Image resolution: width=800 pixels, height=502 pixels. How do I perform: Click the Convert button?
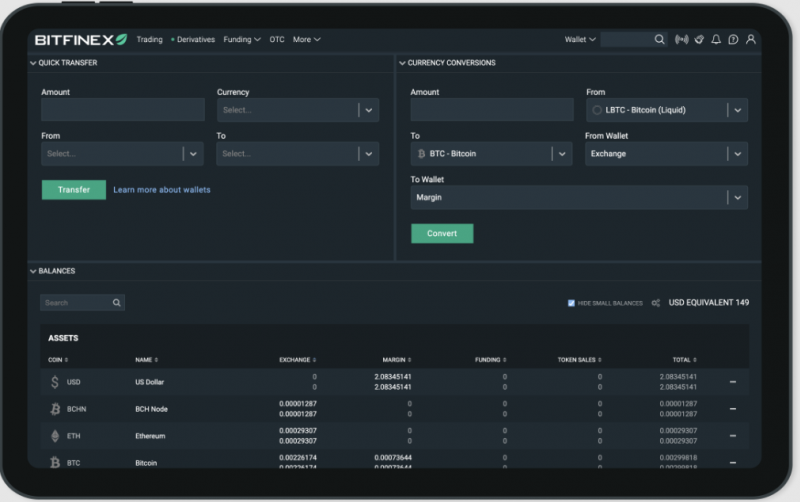[442, 234]
